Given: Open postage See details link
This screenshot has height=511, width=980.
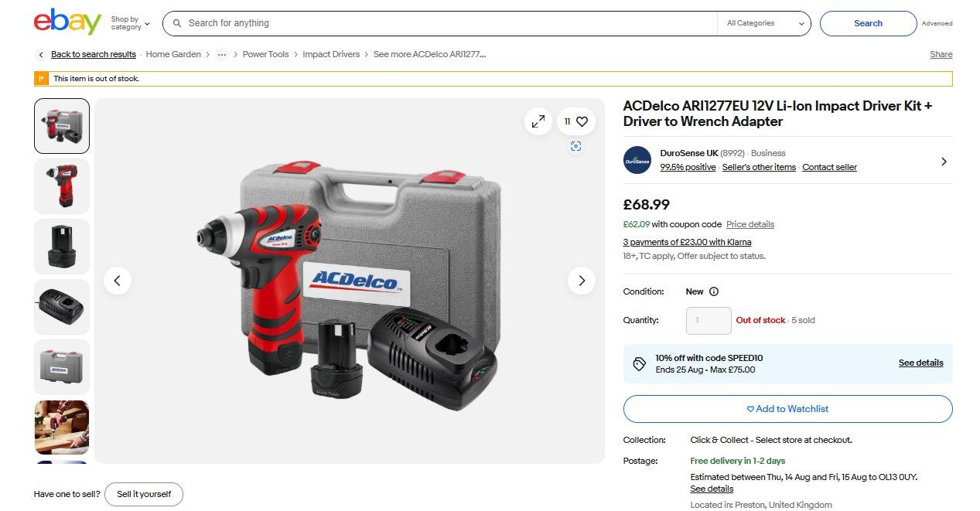Looking at the screenshot, I should coord(712,489).
